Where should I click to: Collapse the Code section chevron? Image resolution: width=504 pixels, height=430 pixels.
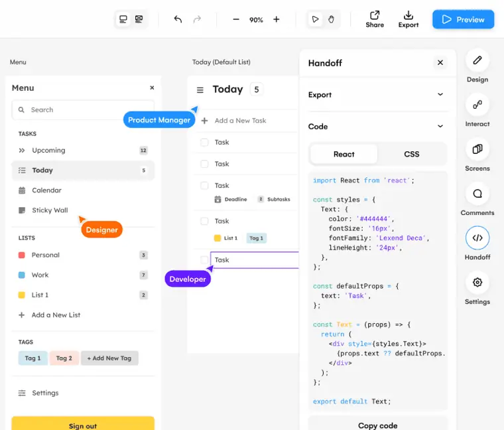[x=440, y=126]
